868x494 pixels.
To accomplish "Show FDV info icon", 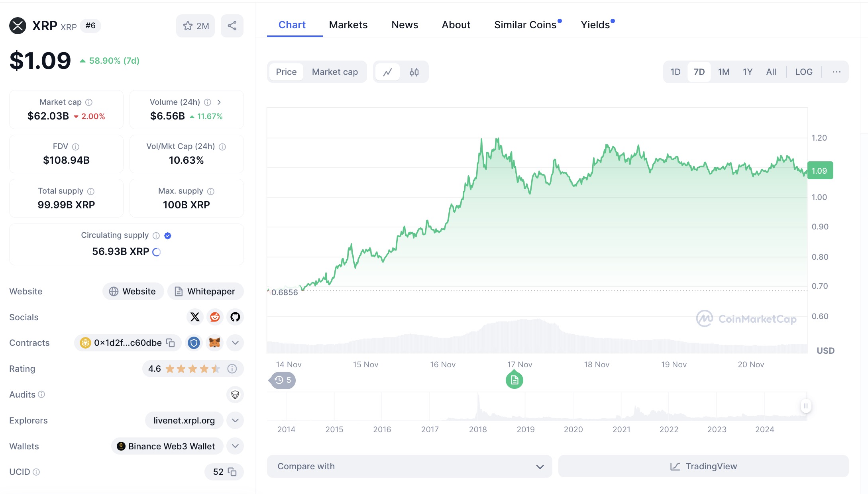I will coord(76,147).
